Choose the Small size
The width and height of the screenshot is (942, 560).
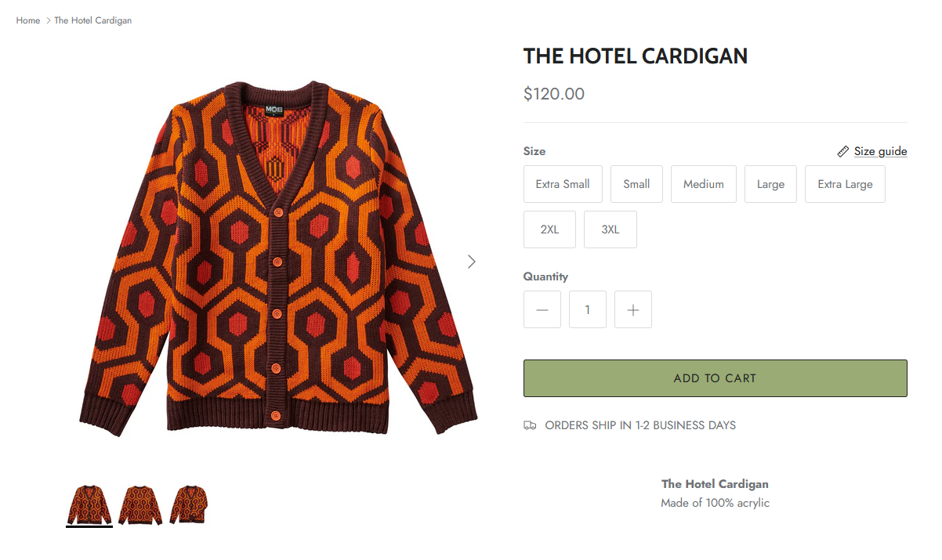(x=636, y=184)
